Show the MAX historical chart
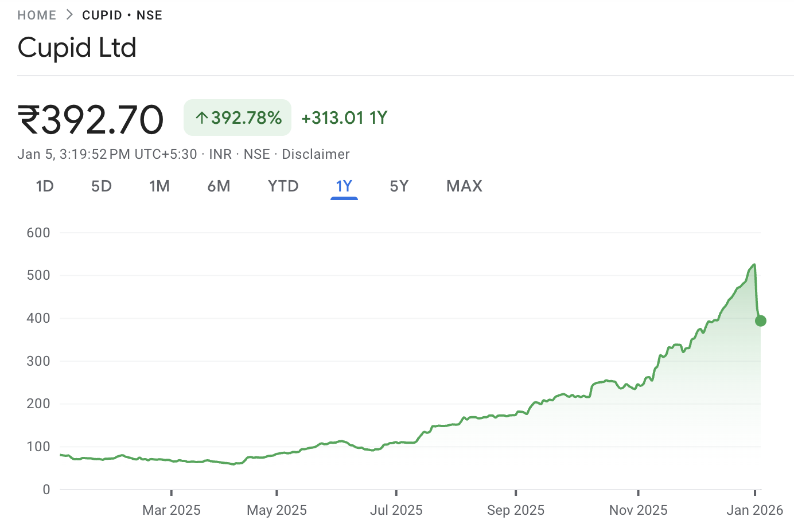 click(464, 186)
